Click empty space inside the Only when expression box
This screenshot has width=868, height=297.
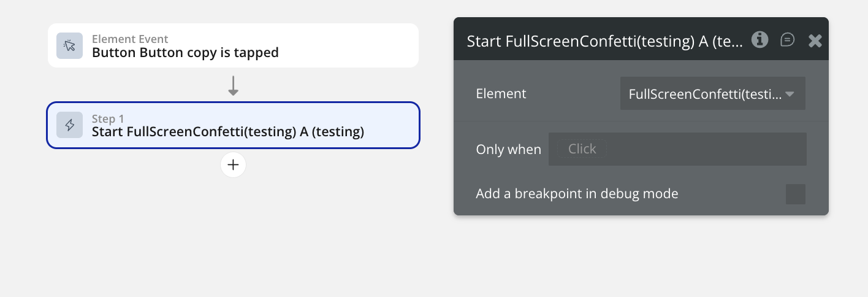tap(705, 149)
